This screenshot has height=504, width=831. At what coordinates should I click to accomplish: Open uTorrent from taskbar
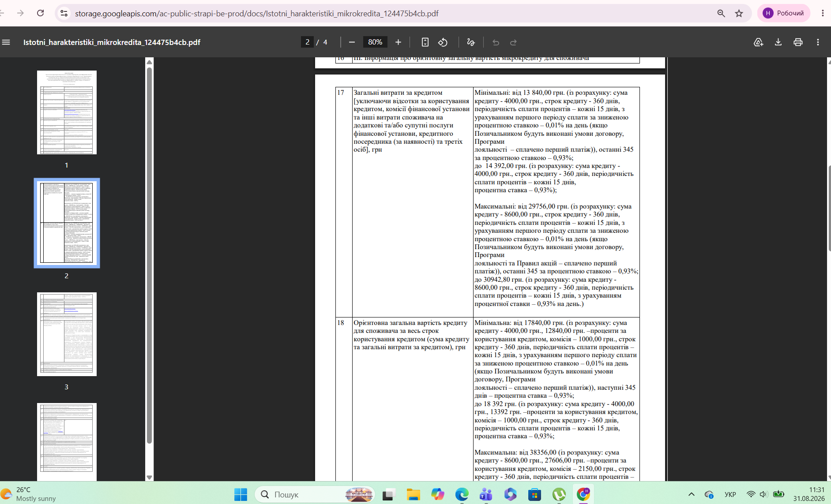tap(559, 495)
